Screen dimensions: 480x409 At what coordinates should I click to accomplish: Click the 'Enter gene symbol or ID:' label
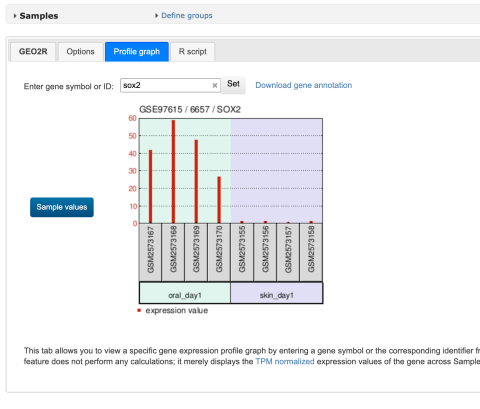[69, 87]
